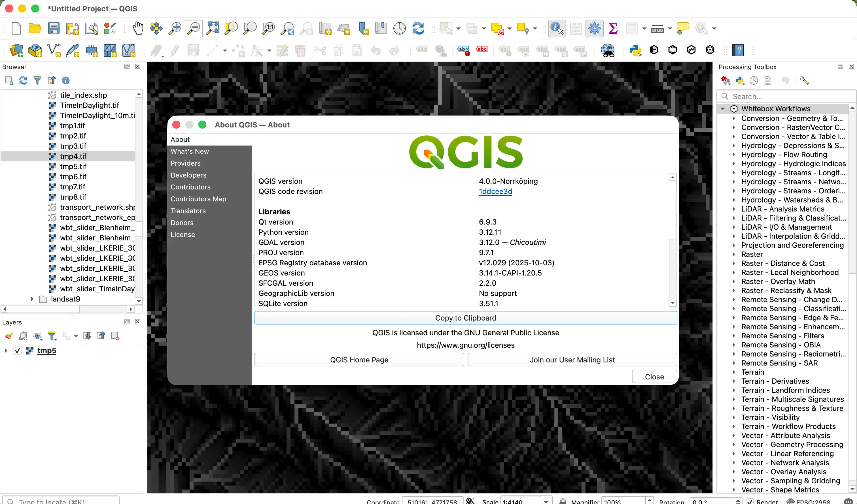Viewport: 857px width, 504px height.
Task: Open Processing options wrench icon
Action: [804, 80]
